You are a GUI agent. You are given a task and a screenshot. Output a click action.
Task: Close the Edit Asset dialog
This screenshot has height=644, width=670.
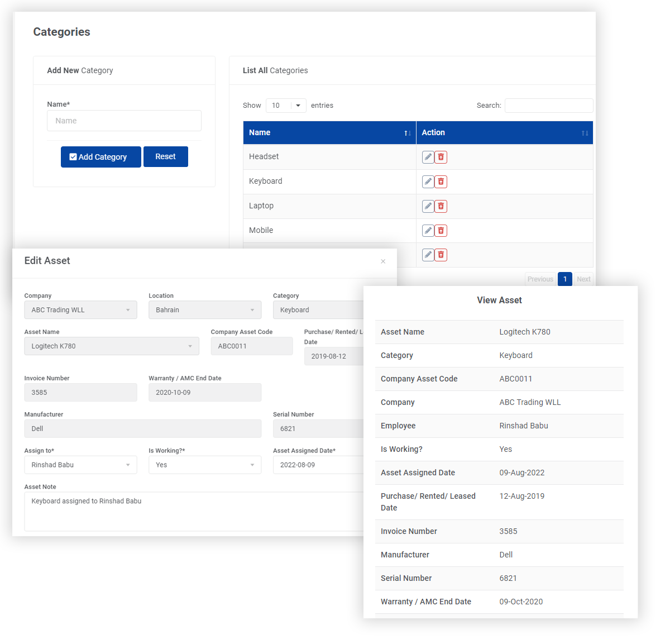(383, 261)
